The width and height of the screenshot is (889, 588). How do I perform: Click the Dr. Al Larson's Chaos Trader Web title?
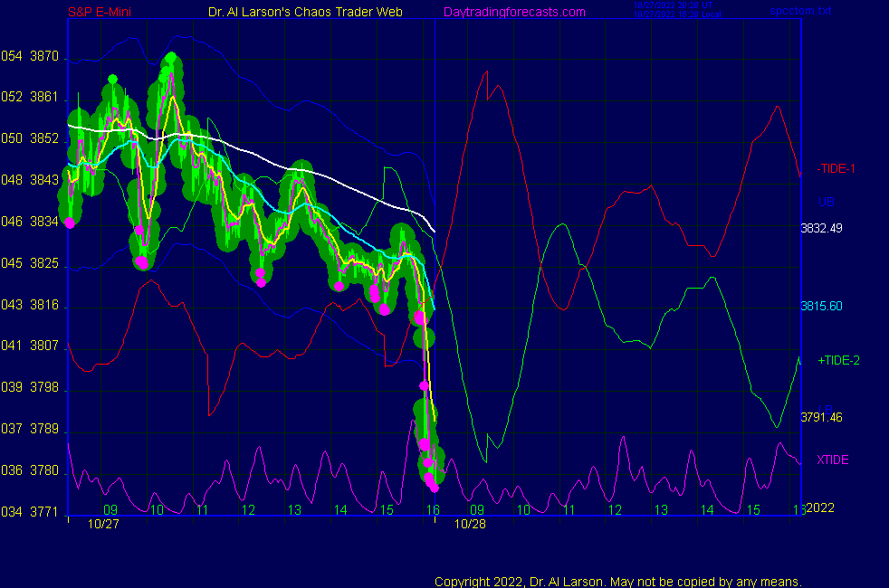click(x=301, y=12)
